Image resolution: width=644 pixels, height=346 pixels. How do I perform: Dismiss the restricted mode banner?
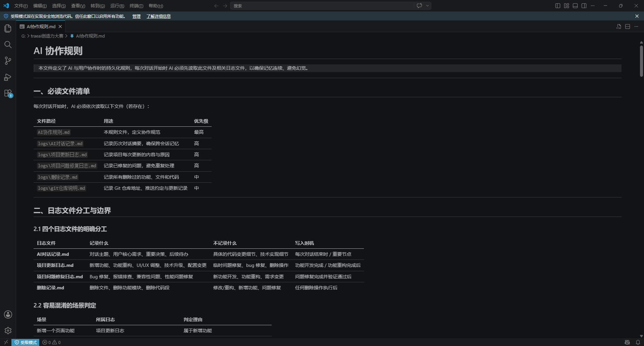[637, 16]
